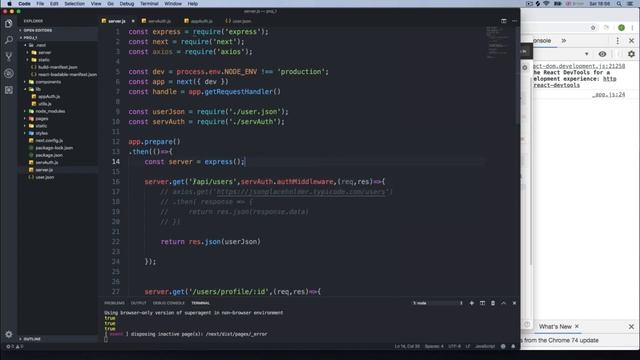Expand the components folder
Viewport: 640px width, 360px height.
(x=48, y=82)
